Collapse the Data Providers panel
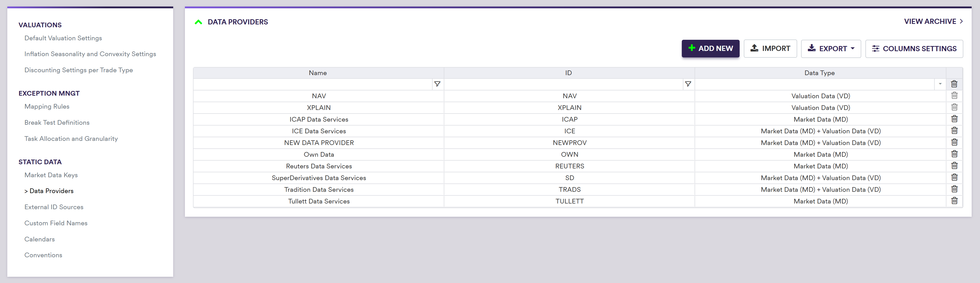980x283 pixels. 198,22
